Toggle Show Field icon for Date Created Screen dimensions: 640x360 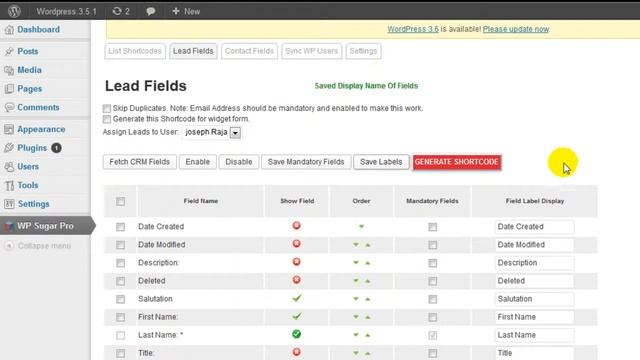(297, 226)
